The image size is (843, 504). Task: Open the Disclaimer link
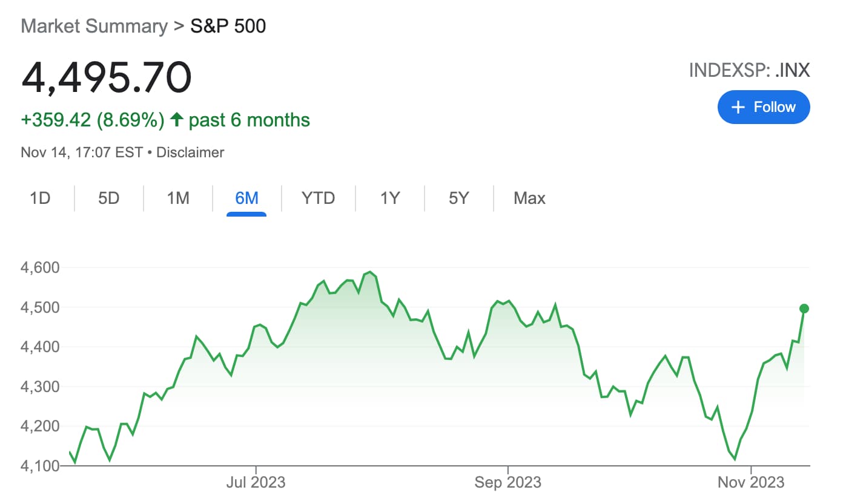tap(190, 152)
